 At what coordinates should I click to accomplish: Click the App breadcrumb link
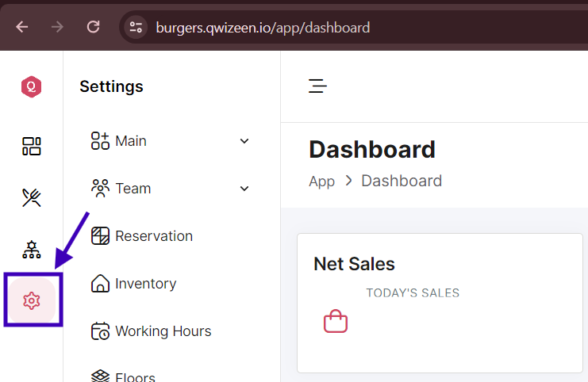pos(321,181)
